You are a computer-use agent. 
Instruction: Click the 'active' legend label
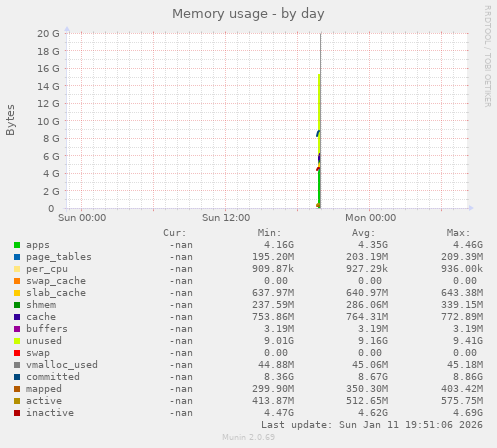pos(44,401)
